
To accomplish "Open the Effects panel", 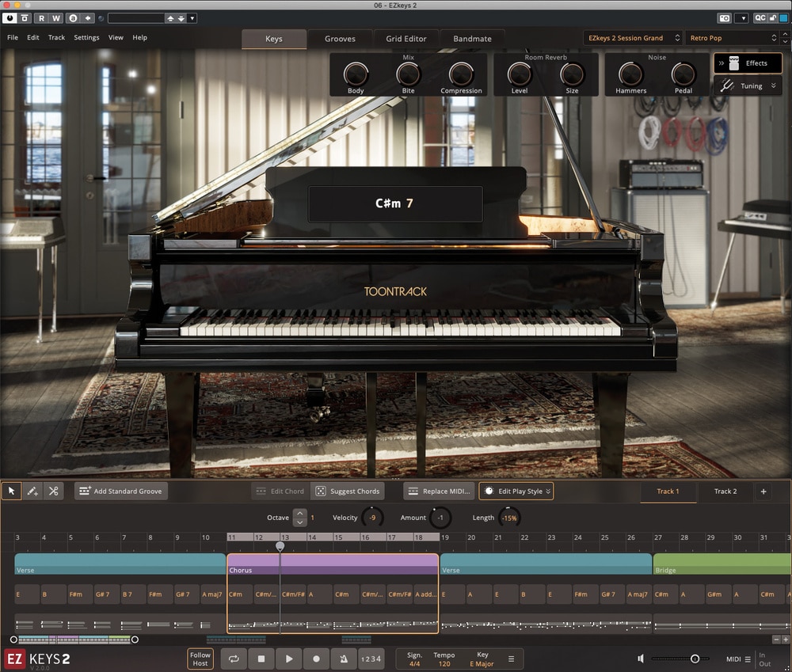I will pyautogui.click(x=748, y=63).
